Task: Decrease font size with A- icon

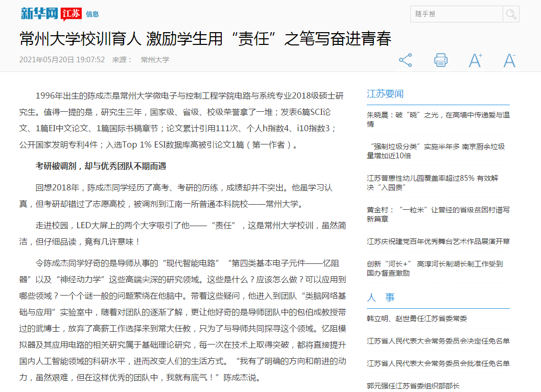Action: tap(509, 60)
